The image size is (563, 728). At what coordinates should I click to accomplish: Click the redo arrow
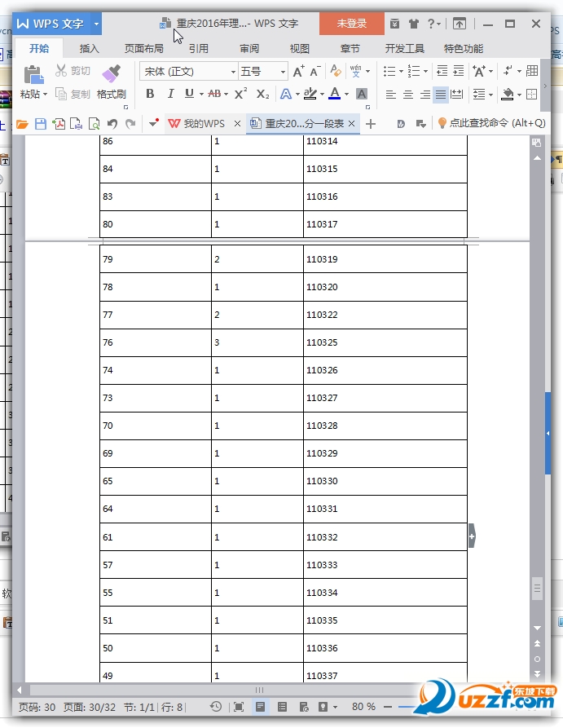pos(130,123)
